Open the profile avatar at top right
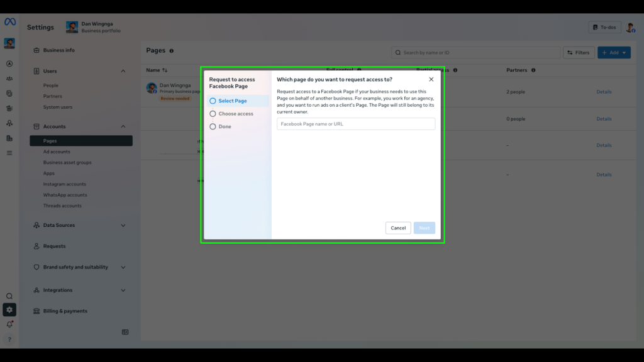This screenshot has width=644, height=362. click(630, 28)
